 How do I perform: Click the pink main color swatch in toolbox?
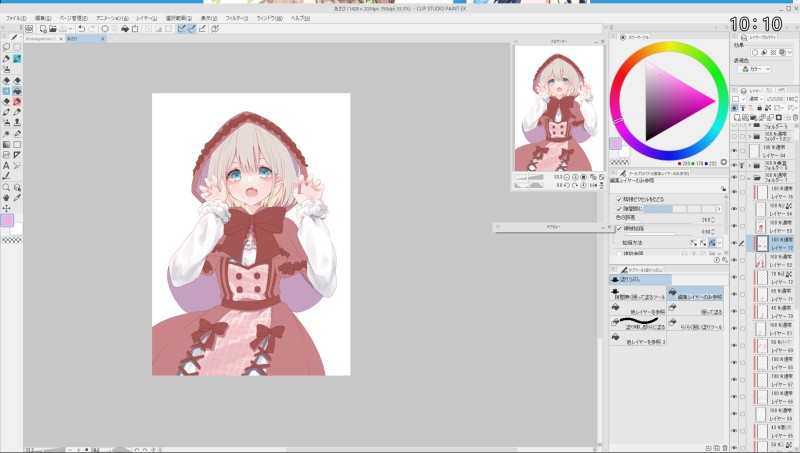7,220
